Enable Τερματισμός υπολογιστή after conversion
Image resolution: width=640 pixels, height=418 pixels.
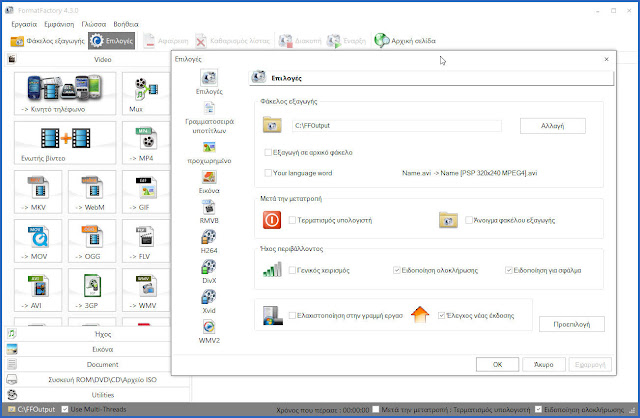pyautogui.click(x=292, y=220)
